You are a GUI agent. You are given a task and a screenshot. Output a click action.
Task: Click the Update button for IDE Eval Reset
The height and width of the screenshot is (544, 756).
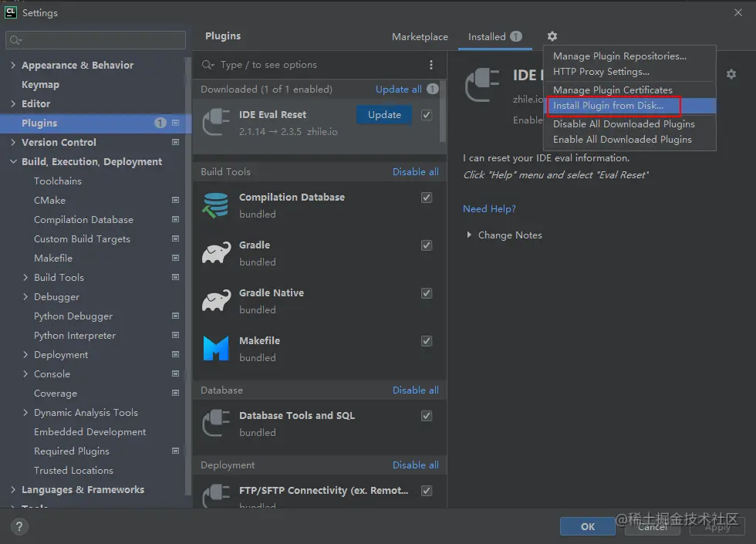pos(384,115)
